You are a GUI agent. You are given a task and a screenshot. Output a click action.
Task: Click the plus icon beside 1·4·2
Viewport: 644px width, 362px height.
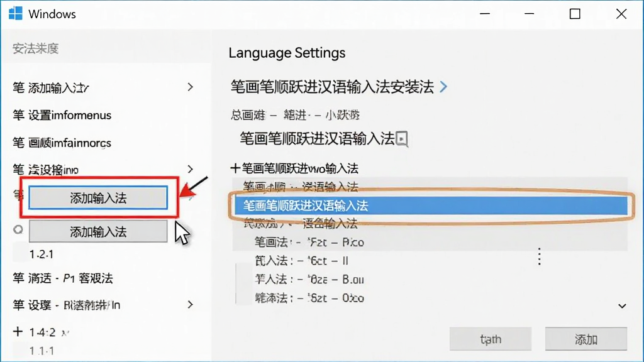point(18,331)
